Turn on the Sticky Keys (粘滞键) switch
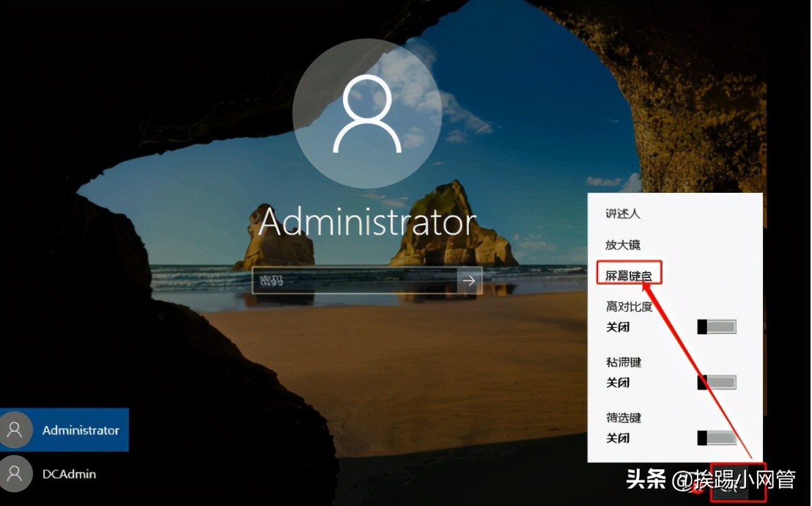Screen dimensions: 812x506 click(x=717, y=382)
